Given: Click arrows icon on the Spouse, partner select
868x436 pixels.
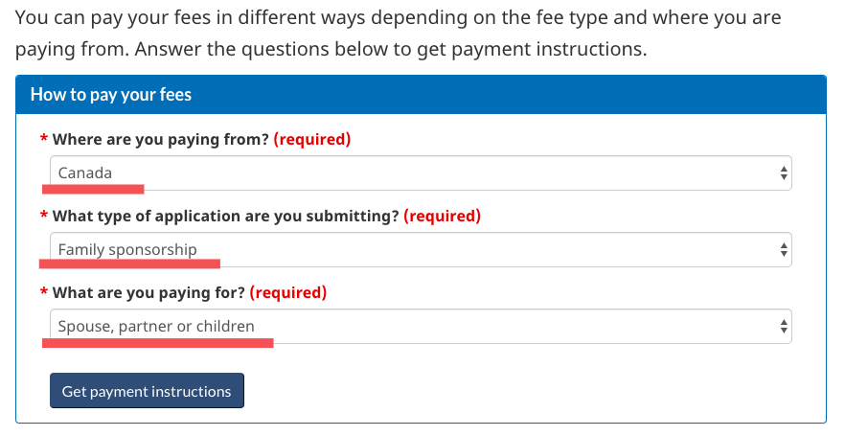Looking at the screenshot, I should point(784,327).
